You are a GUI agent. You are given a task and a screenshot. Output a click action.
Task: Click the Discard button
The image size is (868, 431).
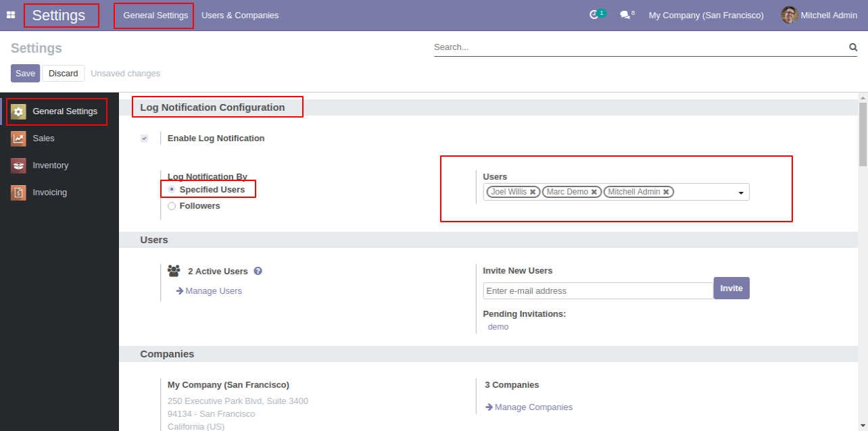tap(64, 73)
